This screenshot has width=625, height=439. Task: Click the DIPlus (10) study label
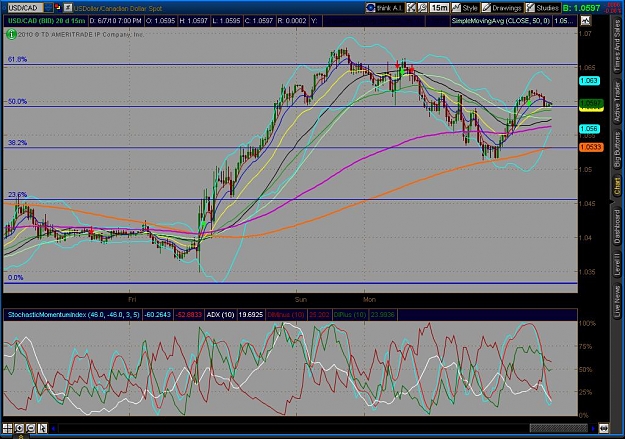pyautogui.click(x=350, y=315)
